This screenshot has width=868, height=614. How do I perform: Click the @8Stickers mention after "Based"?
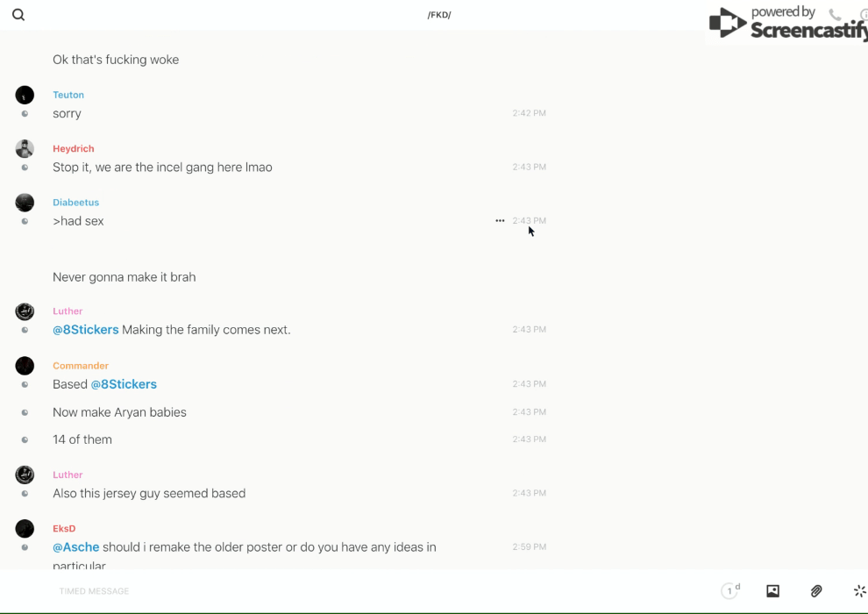pyautogui.click(x=124, y=384)
